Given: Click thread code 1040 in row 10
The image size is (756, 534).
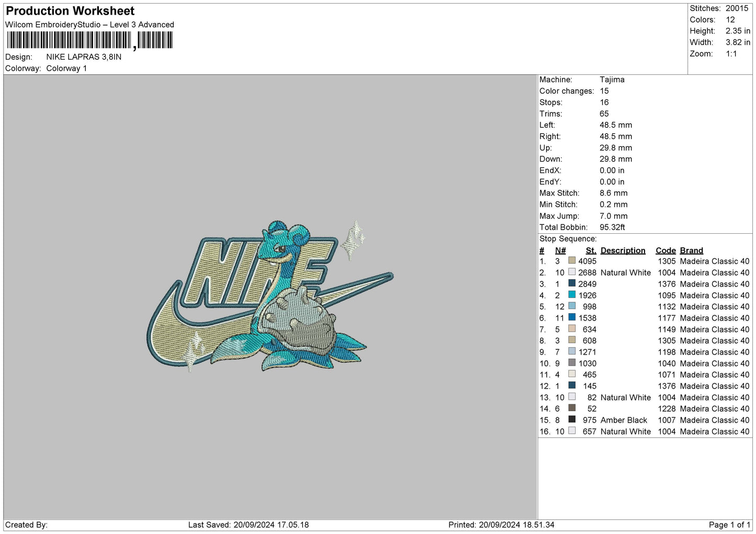Looking at the screenshot, I should pos(667,363).
